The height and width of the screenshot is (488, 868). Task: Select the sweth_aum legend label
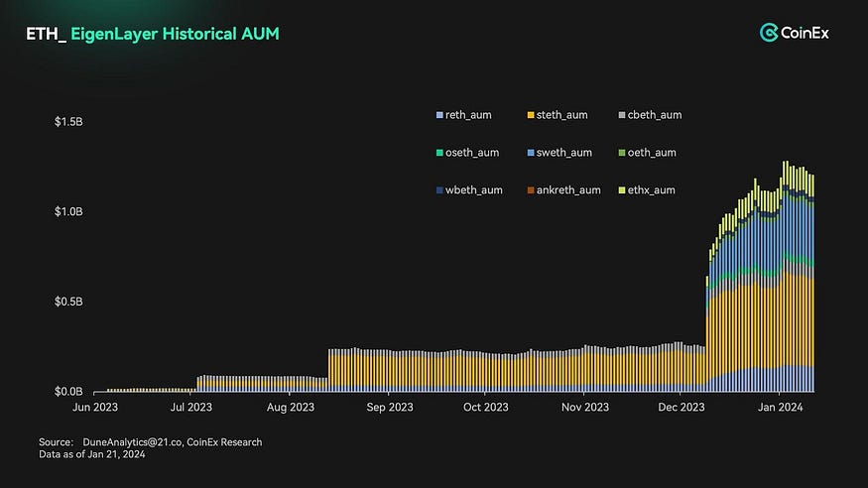(x=564, y=153)
